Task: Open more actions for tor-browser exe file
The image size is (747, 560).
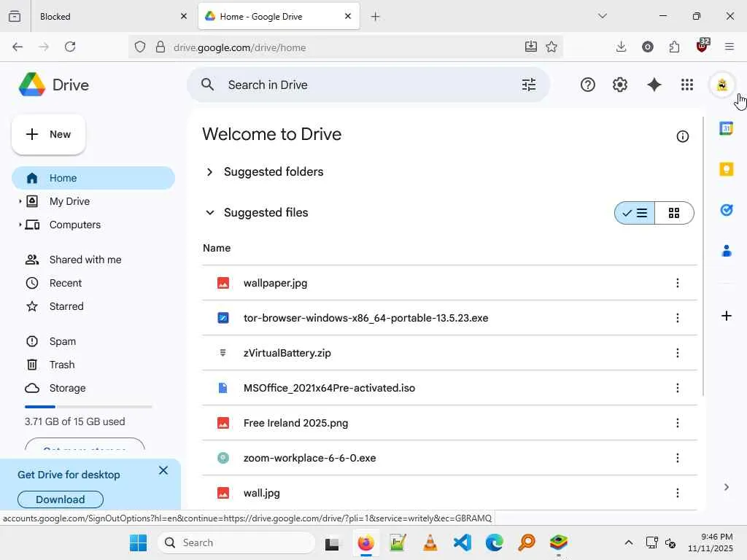Action: point(677,318)
